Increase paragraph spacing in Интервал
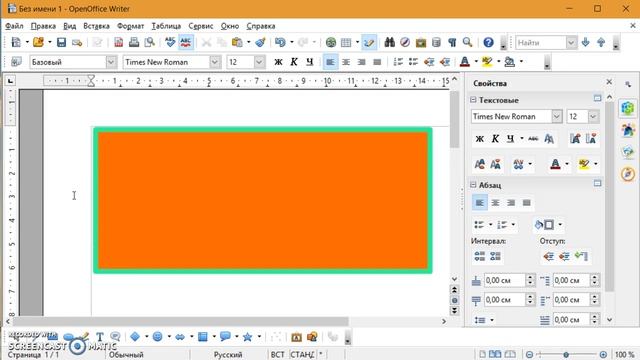Image resolution: width=640 pixels, height=360 pixels. (480, 256)
